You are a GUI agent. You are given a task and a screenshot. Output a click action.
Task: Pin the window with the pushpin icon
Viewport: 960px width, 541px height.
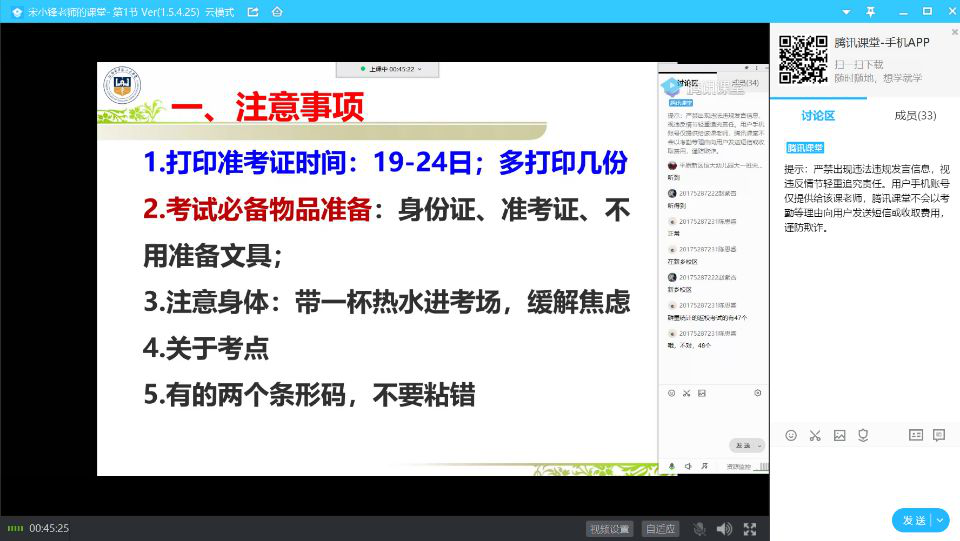pos(870,11)
